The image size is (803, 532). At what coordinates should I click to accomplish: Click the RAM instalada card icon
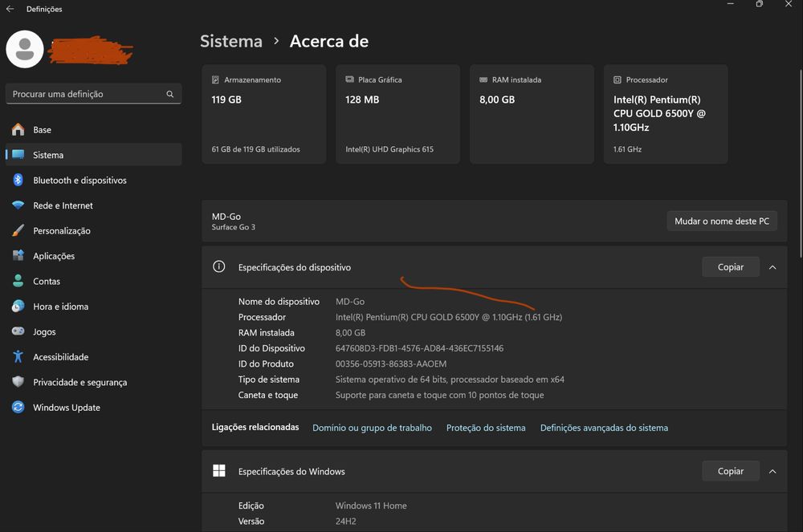click(x=483, y=79)
